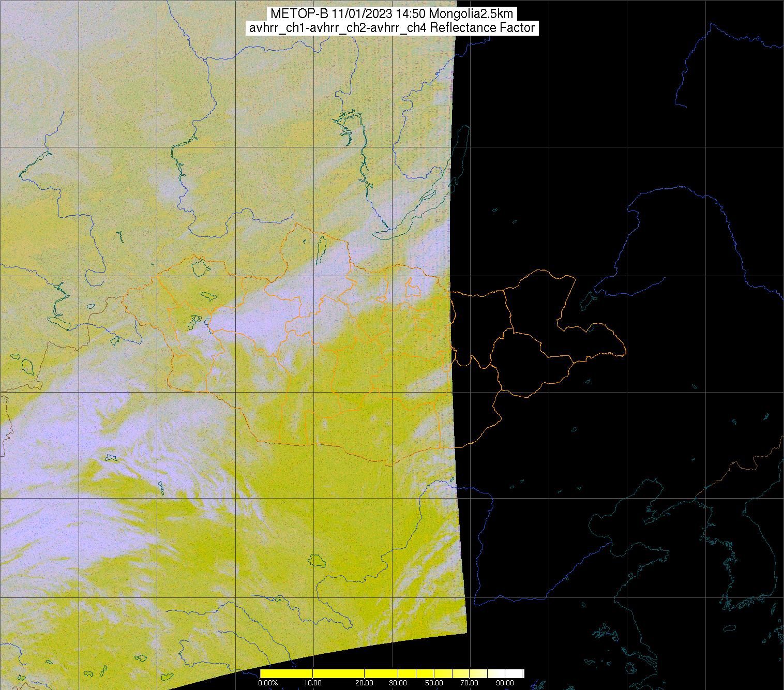
Task: Click the '30.00' scale label
Action: tap(398, 684)
